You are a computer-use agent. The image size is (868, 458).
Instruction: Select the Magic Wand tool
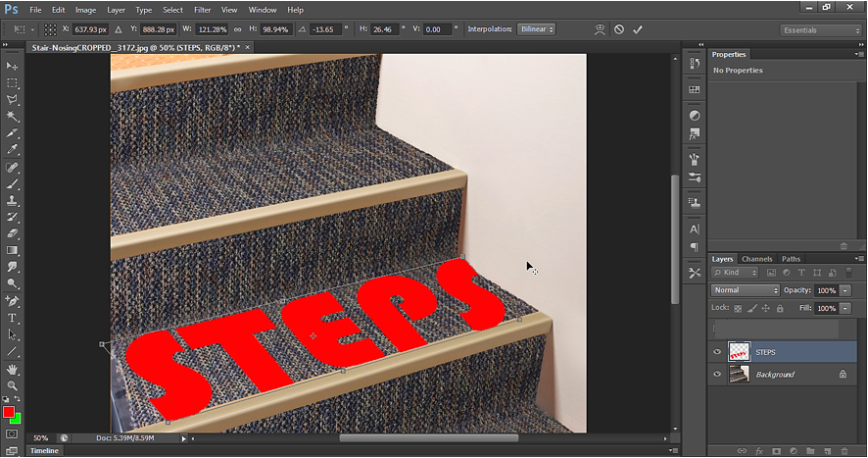(12, 117)
